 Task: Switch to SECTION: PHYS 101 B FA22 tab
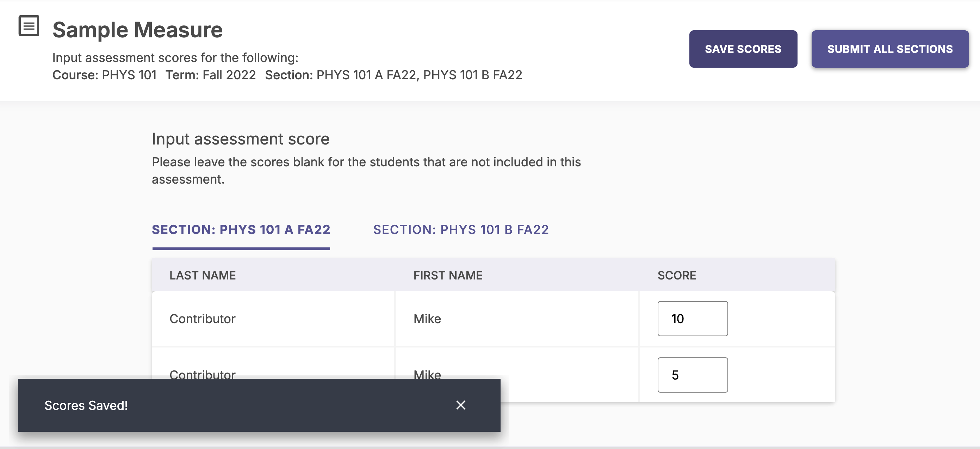tap(461, 229)
